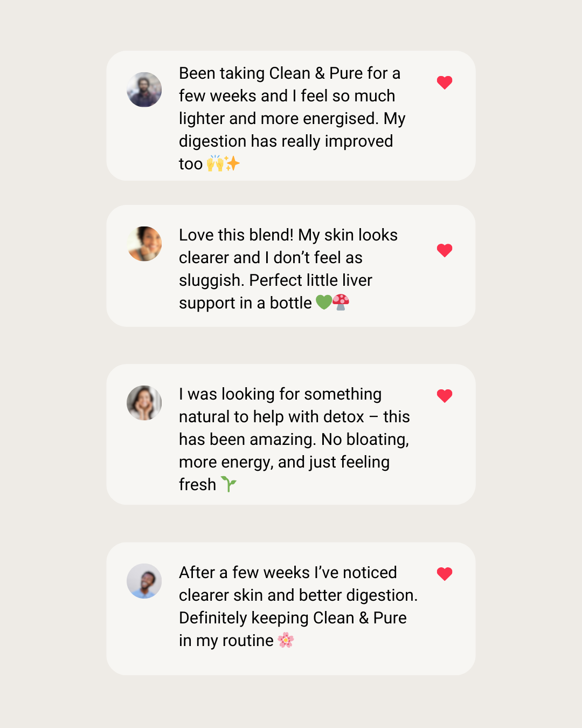Viewport: 582px width, 728px height.
Task: Click the green heart emoji
Action: pyautogui.click(x=323, y=302)
